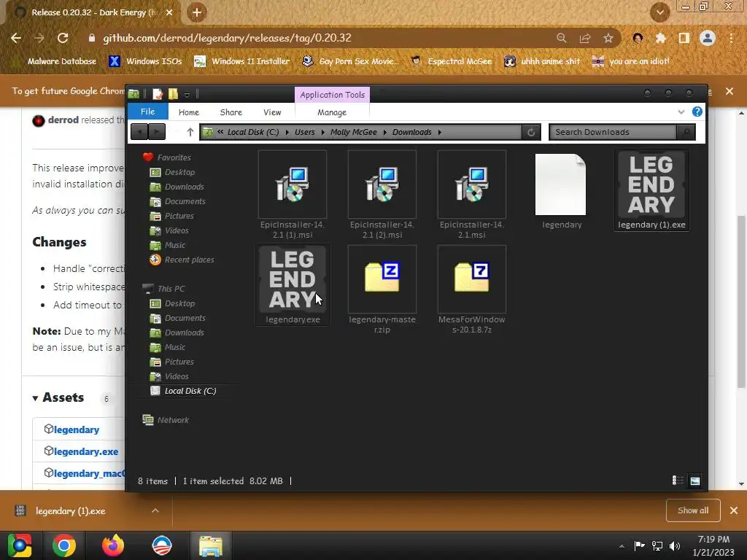Click Chrome address bar URL
The height and width of the screenshot is (560, 747).
point(227,38)
